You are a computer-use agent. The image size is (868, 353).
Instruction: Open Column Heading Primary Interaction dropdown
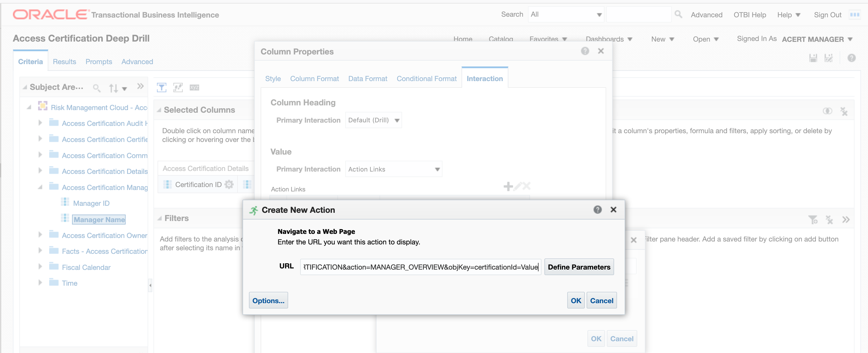[373, 120]
